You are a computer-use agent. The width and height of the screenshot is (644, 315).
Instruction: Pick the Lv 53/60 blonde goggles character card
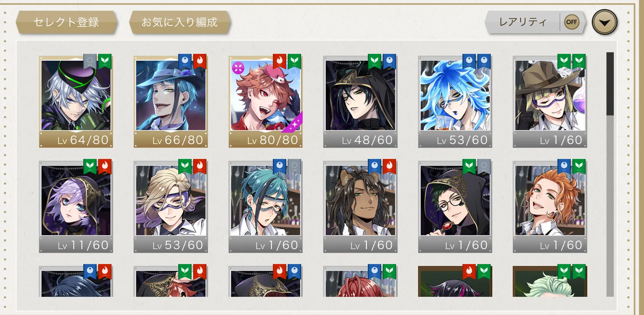(x=171, y=207)
